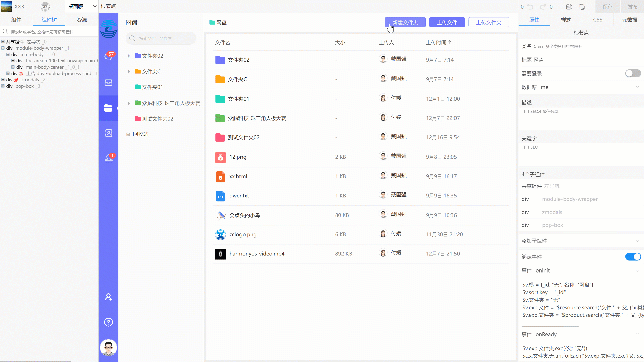Click the 上传文件夹 button
Screen dimensions: 644x362
[x=488, y=22]
